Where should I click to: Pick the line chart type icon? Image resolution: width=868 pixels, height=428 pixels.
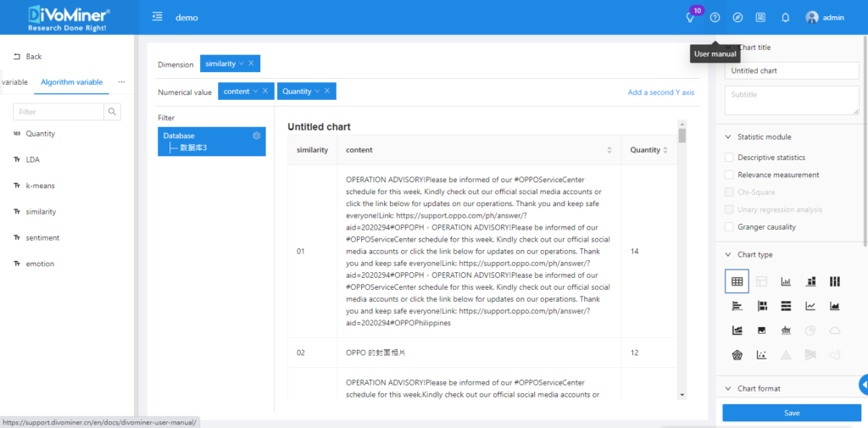tap(810, 306)
